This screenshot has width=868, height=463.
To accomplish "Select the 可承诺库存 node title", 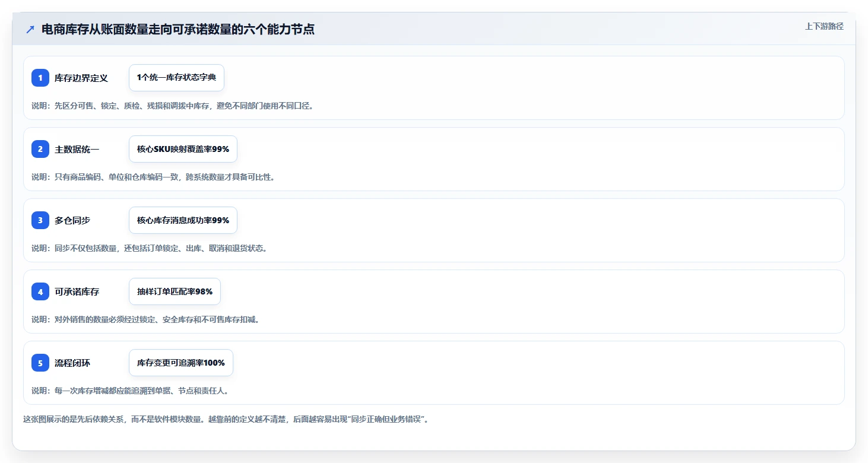I will (x=77, y=291).
